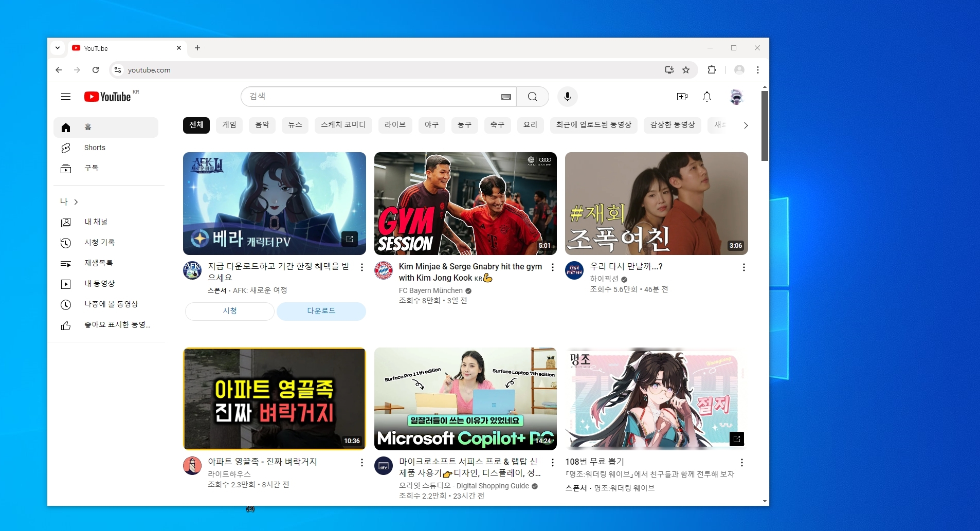Open Liked videos (좋아요 표시한 동영상)
This screenshot has width=980, height=531.
click(x=106, y=325)
